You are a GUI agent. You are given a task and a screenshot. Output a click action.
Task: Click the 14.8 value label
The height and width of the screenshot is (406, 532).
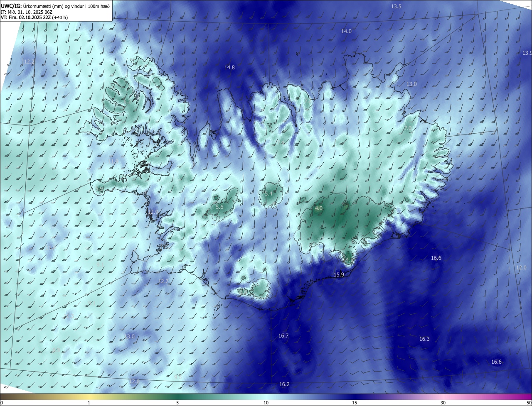click(229, 67)
